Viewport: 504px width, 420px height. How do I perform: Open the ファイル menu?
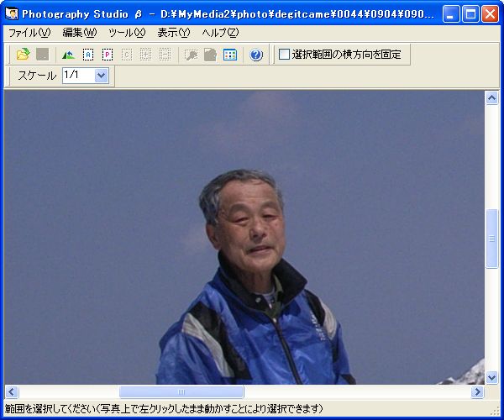pyautogui.click(x=29, y=33)
